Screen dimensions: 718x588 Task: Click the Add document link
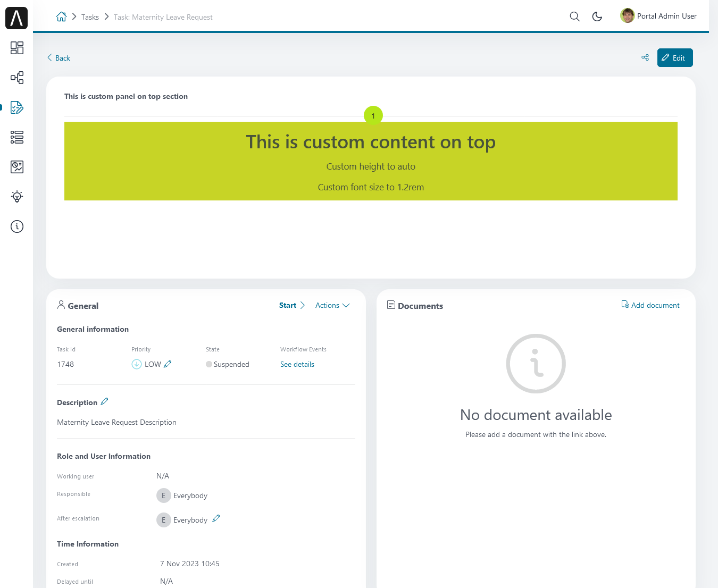click(650, 305)
